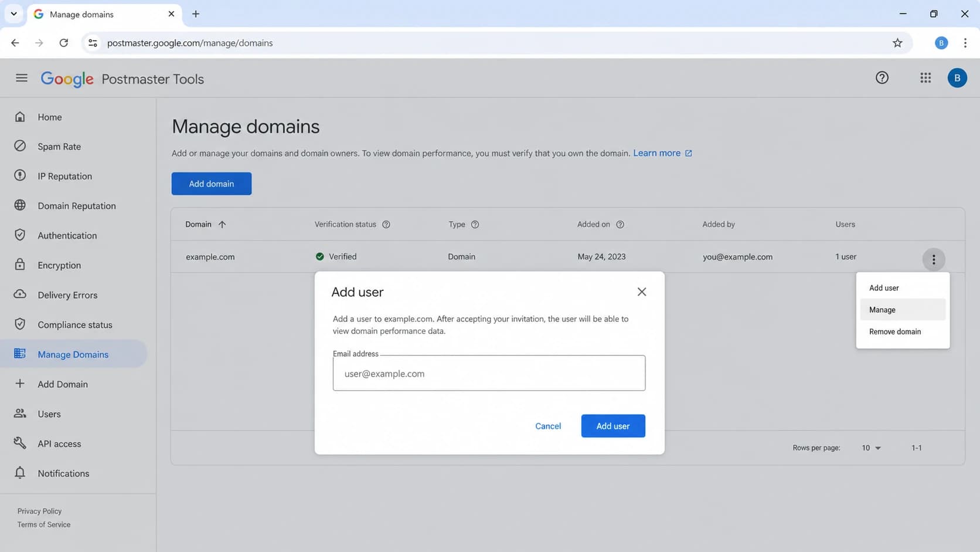Viewport: 980px width, 552px height.
Task: View site information icon in address bar
Action: point(93,43)
